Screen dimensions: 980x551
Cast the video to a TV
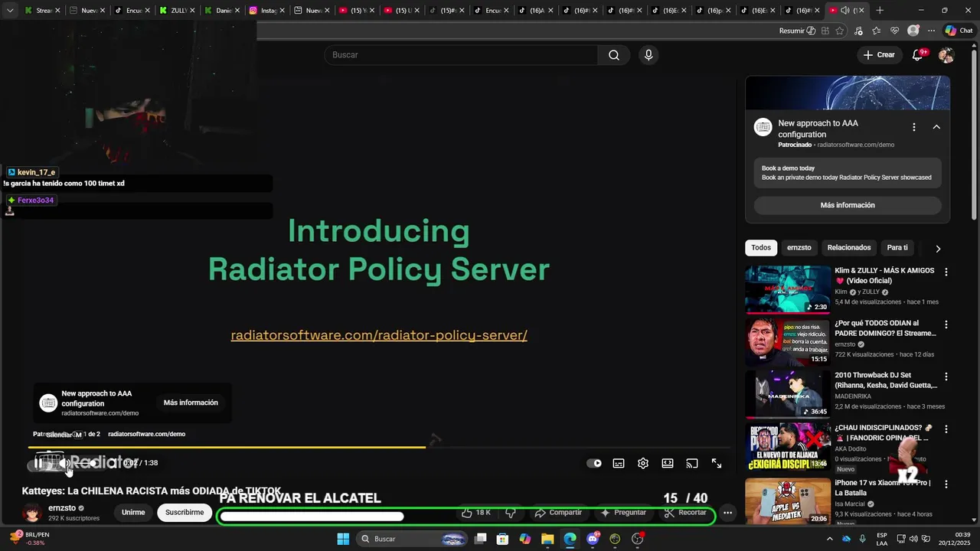tap(692, 463)
